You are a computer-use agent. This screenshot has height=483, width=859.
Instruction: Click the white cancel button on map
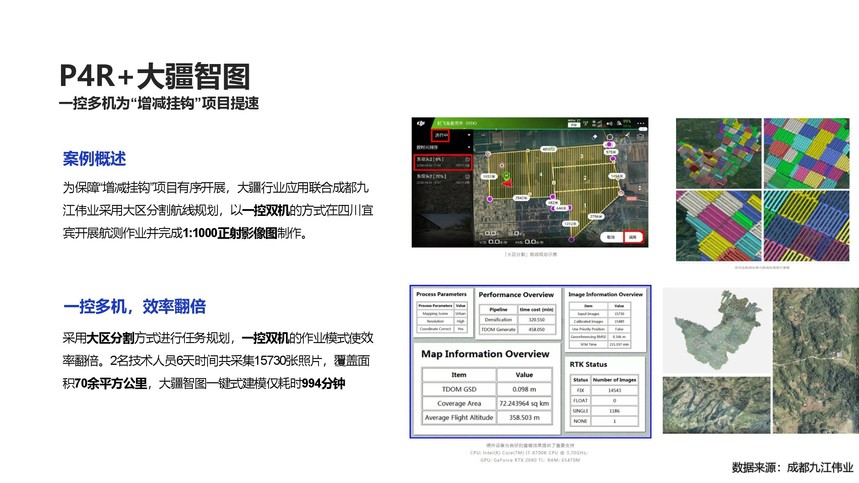[611, 237]
